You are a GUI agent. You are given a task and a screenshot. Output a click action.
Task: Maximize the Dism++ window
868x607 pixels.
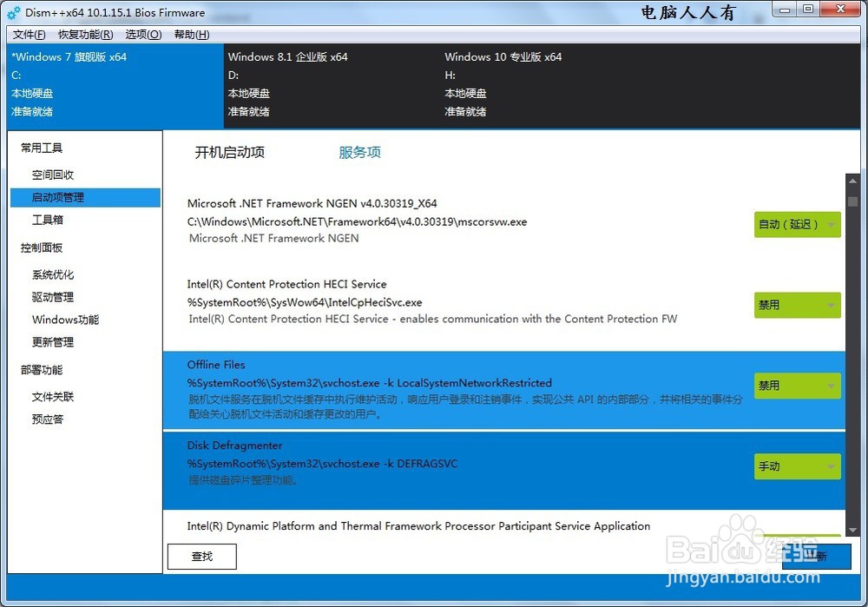click(808, 10)
